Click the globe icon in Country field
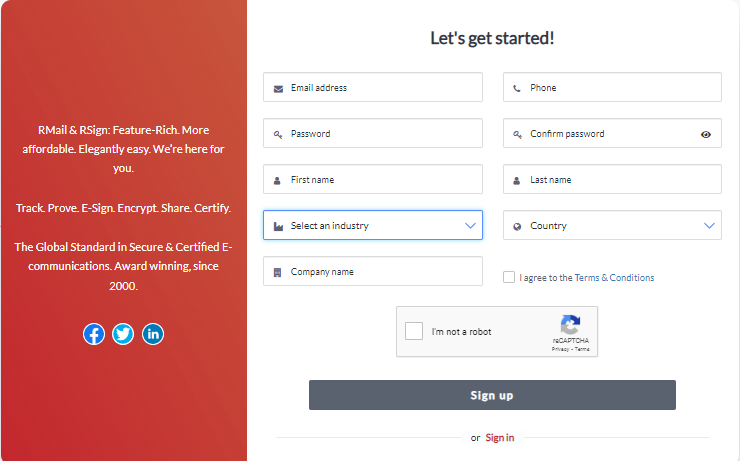The image size is (740, 461). click(x=517, y=226)
